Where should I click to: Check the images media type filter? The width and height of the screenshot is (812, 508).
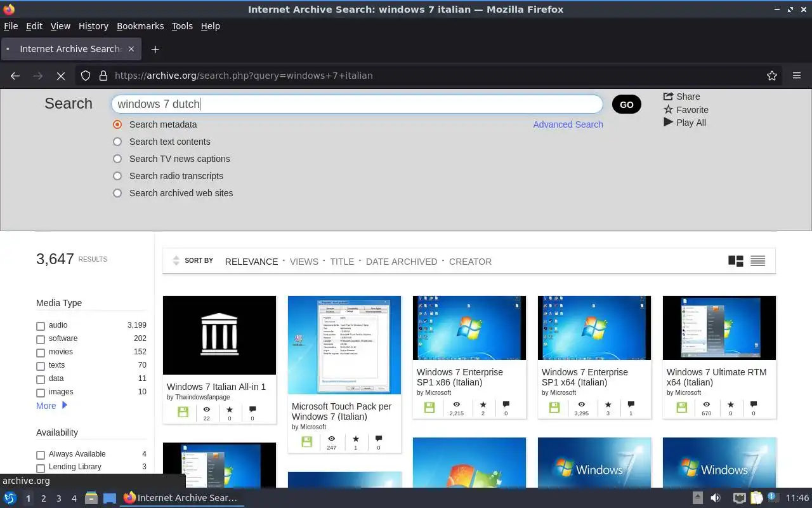(41, 392)
